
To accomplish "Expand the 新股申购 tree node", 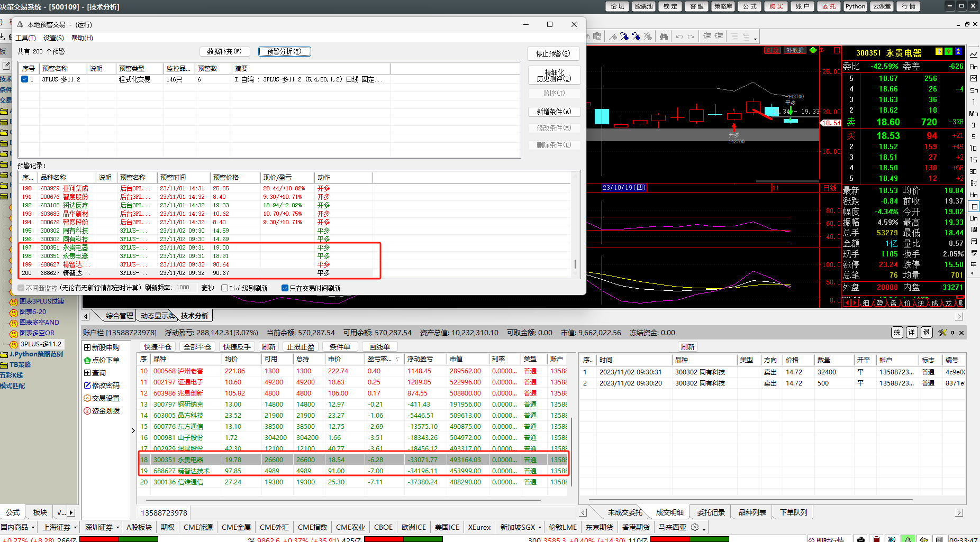I will [87, 347].
